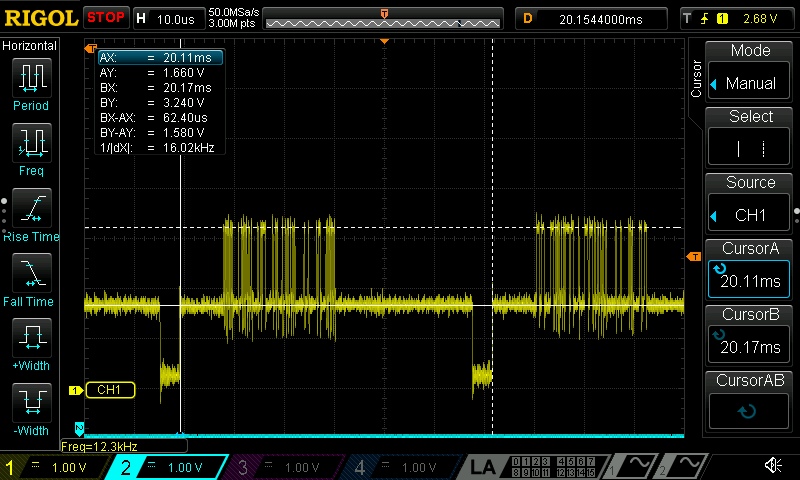
Task: Click the CursorAB button
Action: point(750,402)
